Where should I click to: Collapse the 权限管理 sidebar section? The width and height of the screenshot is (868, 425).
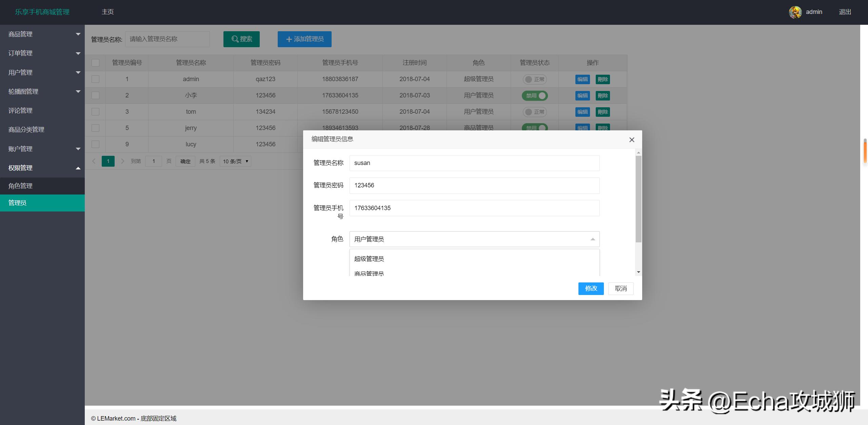(42, 167)
